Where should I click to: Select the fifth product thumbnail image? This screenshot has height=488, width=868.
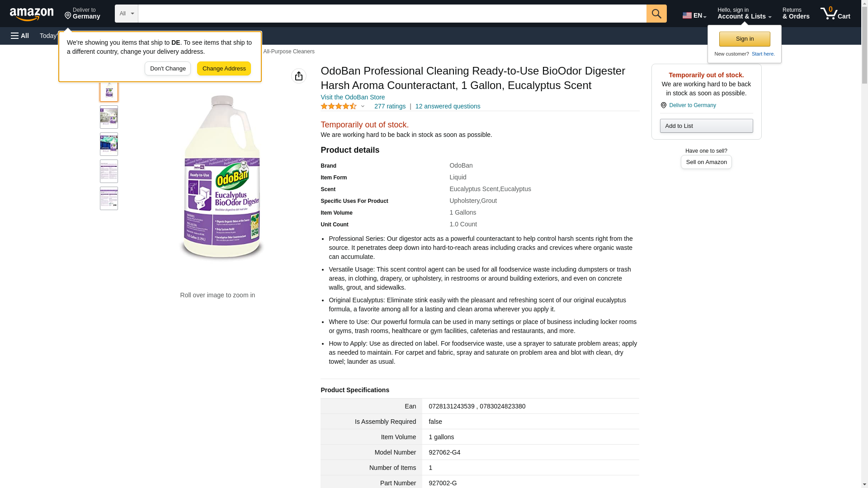pos(109,198)
